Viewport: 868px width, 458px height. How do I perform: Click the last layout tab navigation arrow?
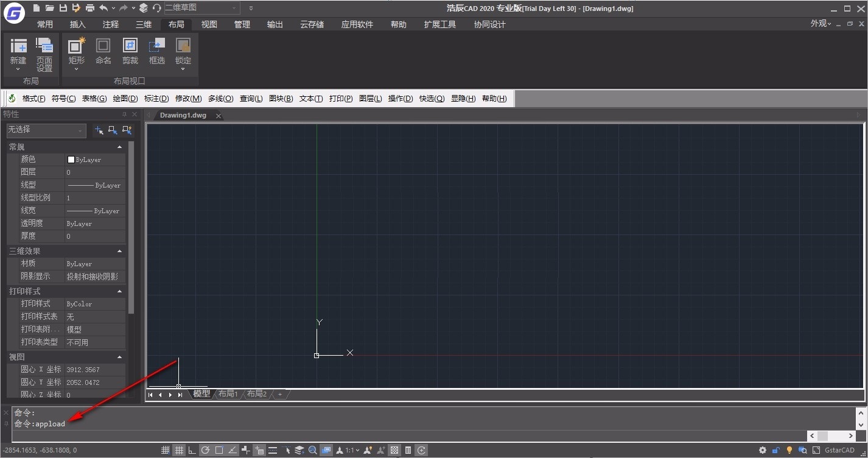180,395
